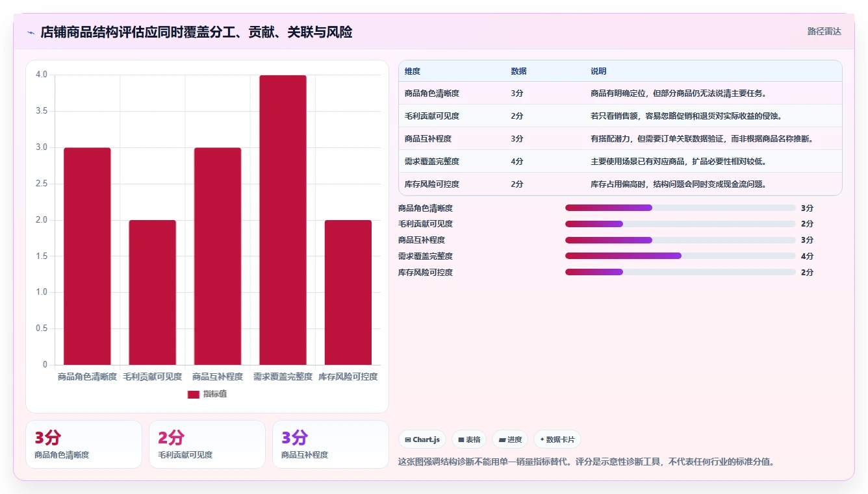Click the 需求覆盖完整度 x-axis label
Image resolution: width=868 pixels, height=494 pixels.
pyautogui.click(x=283, y=377)
